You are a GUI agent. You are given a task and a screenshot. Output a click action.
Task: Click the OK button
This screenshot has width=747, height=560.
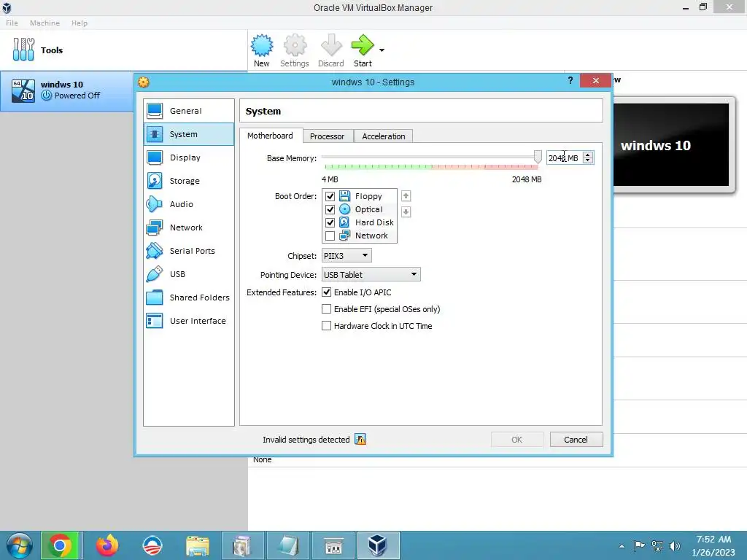(x=517, y=440)
